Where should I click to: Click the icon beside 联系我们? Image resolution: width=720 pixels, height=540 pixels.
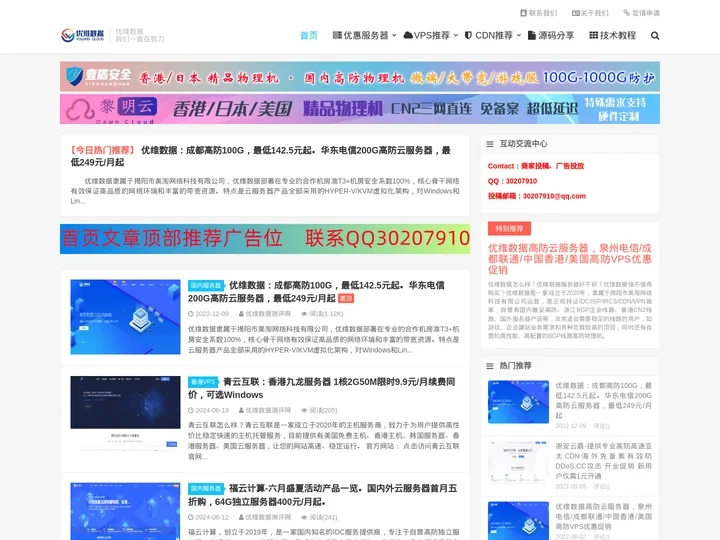pyautogui.click(x=523, y=13)
